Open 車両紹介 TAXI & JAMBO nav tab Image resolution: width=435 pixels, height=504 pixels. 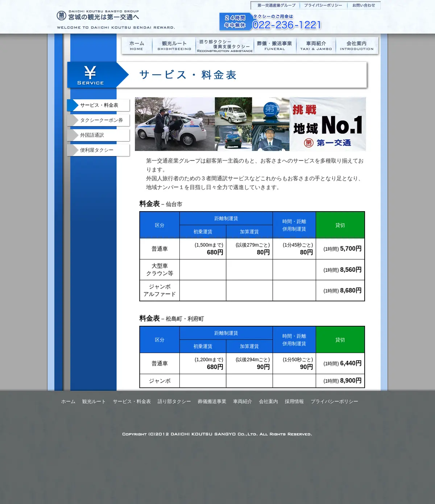(x=316, y=46)
